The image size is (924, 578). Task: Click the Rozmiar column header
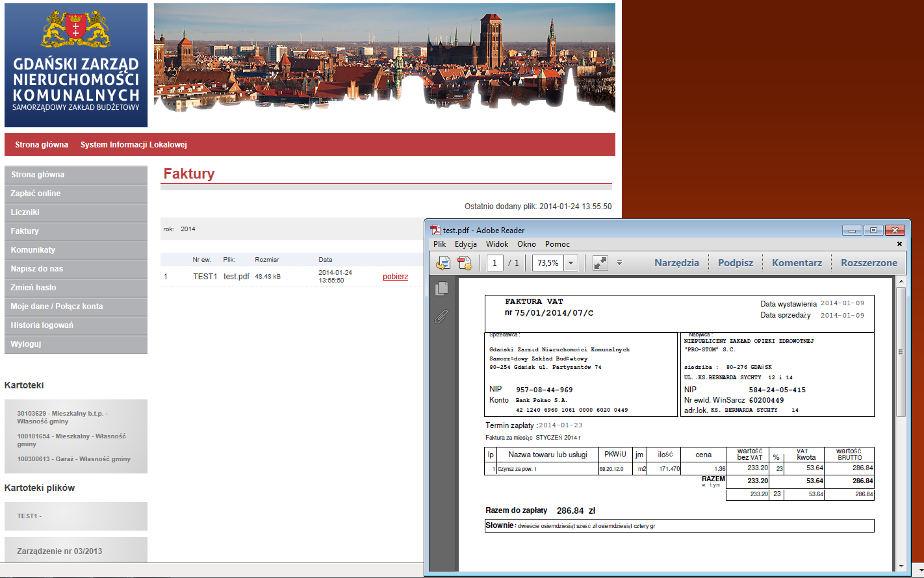pos(267,260)
